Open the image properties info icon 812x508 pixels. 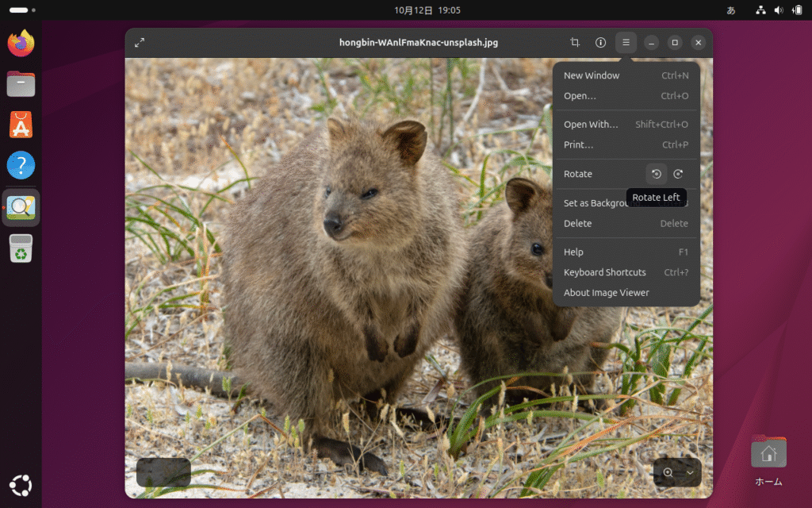coord(600,43)
